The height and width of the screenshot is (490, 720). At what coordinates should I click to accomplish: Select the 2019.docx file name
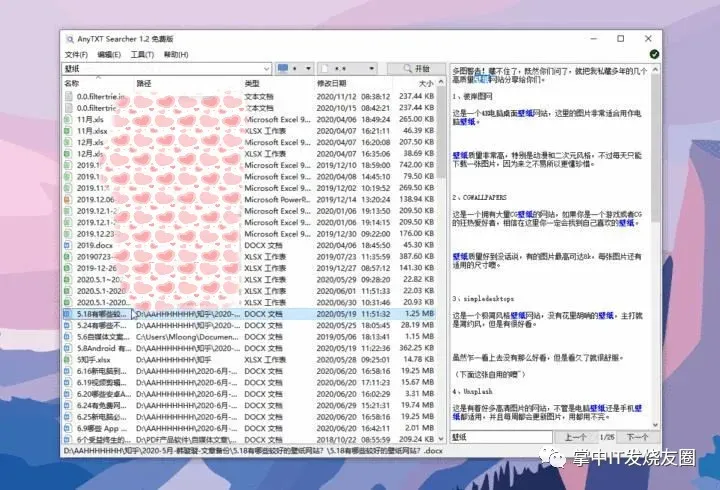point(94,245)
